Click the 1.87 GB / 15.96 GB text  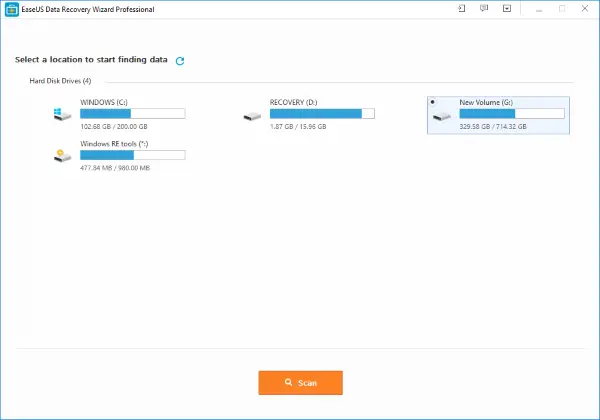[298, 127]
